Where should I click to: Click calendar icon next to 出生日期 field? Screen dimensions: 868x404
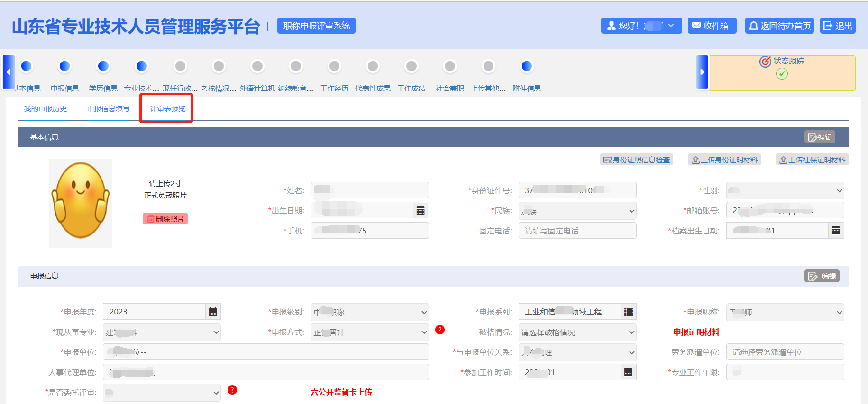(420, 211)
